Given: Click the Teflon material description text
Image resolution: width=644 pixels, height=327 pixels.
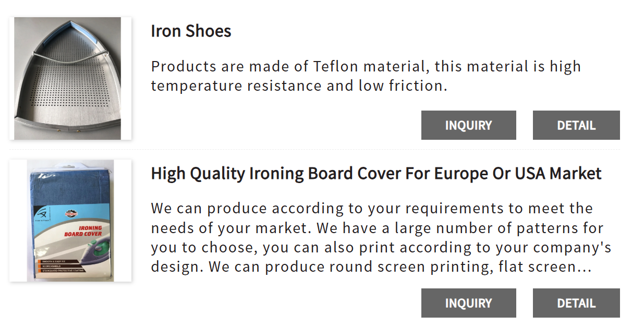Looking at the screenshot, I should (x=365, y=76).
